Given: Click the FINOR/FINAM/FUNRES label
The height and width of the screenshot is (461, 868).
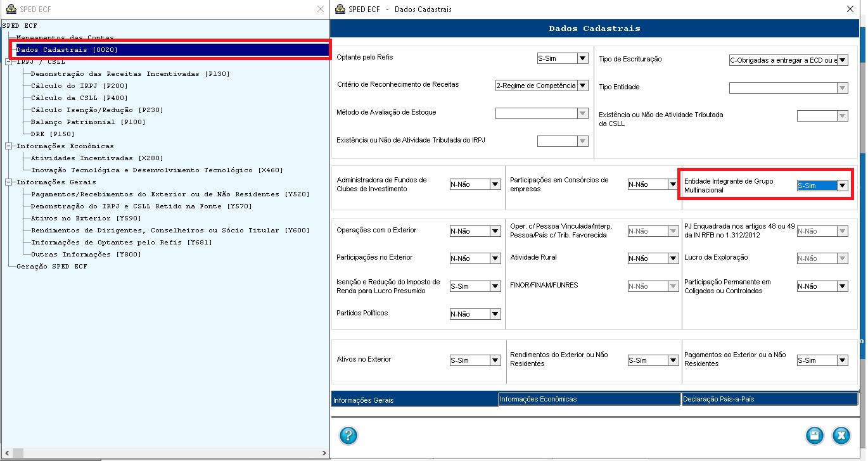Looking at the screenshot, I should [544, 286].
